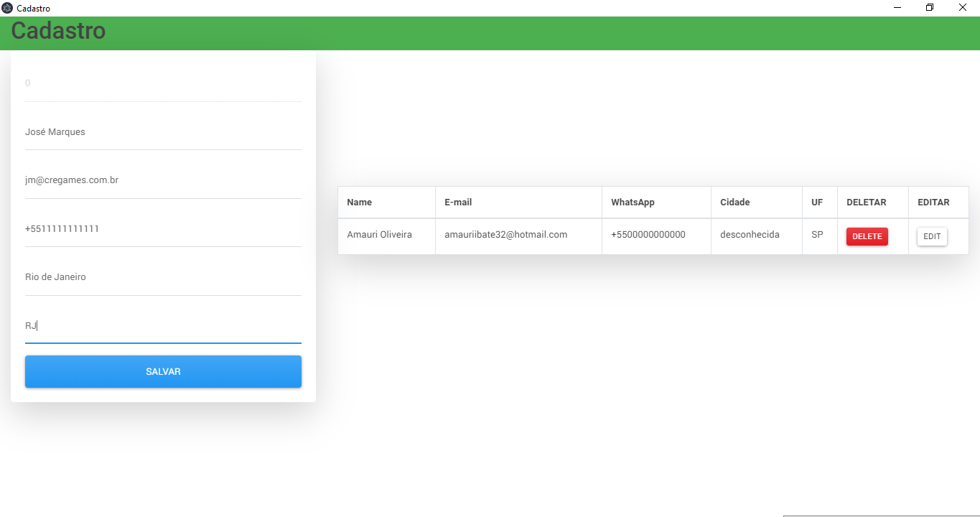Click the Name column header
980x517 pixels.
pos(386,202)
